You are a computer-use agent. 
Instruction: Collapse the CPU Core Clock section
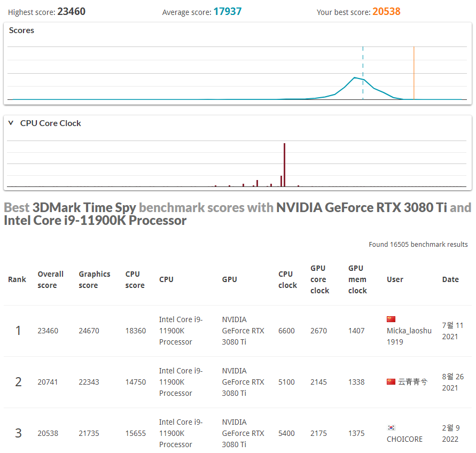(11, 123)
